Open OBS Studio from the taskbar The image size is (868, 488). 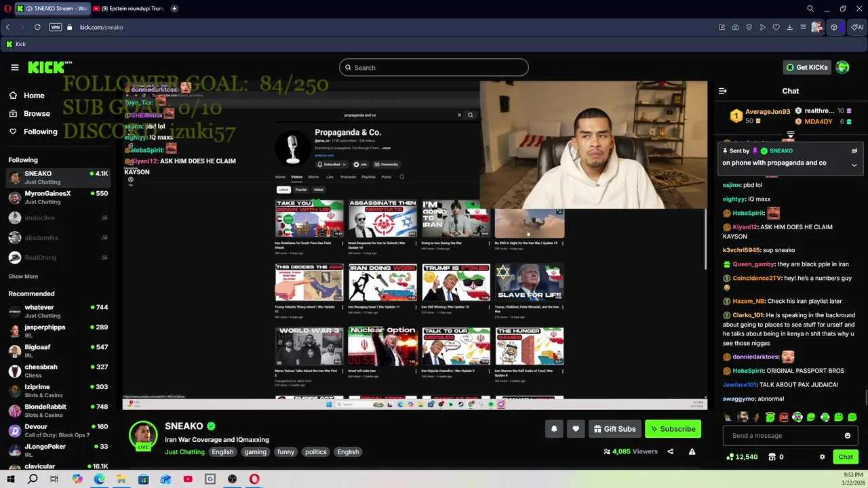[x=232, y=479]
